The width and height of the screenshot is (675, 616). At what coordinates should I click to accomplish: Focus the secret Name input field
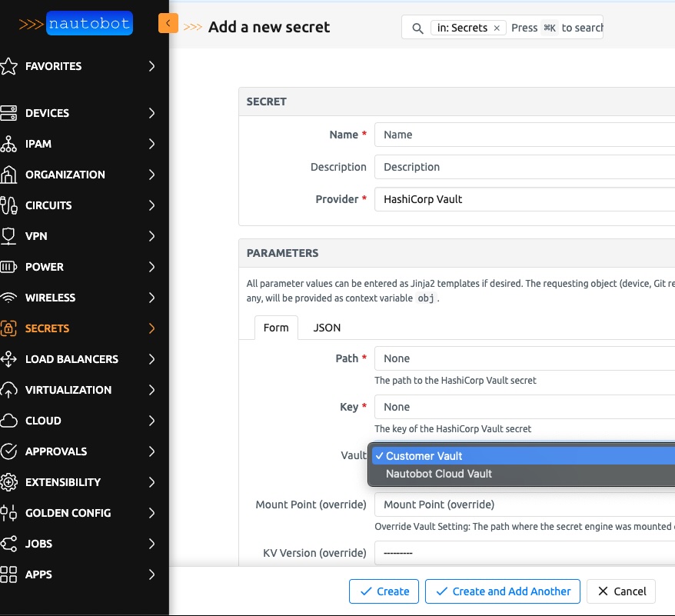(x=524, y=135)
